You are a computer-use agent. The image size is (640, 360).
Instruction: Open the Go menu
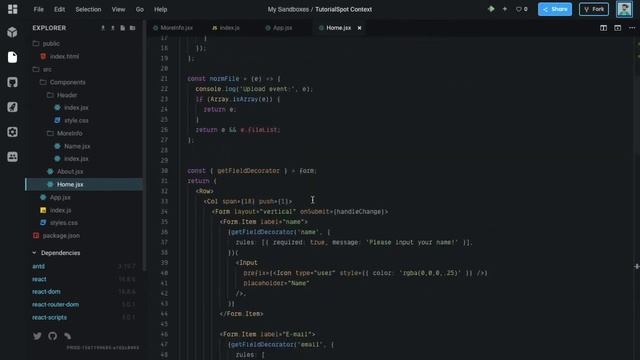pyautogui.click(x=140, y=9)
